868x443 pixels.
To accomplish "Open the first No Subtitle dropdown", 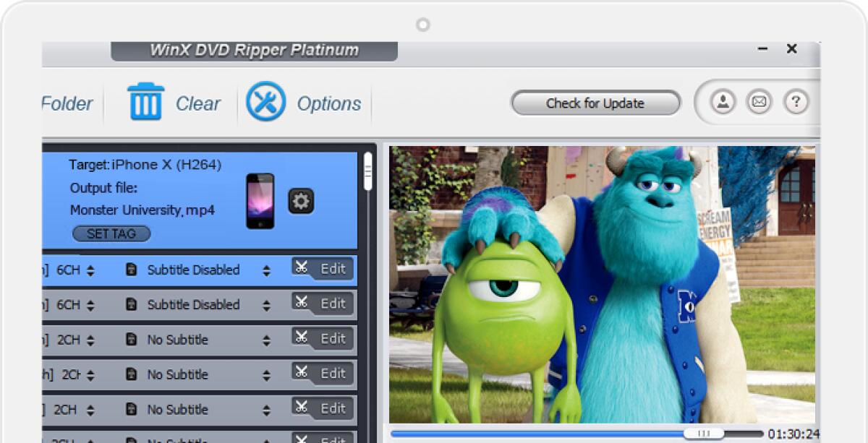I will (x=266, y=340).
